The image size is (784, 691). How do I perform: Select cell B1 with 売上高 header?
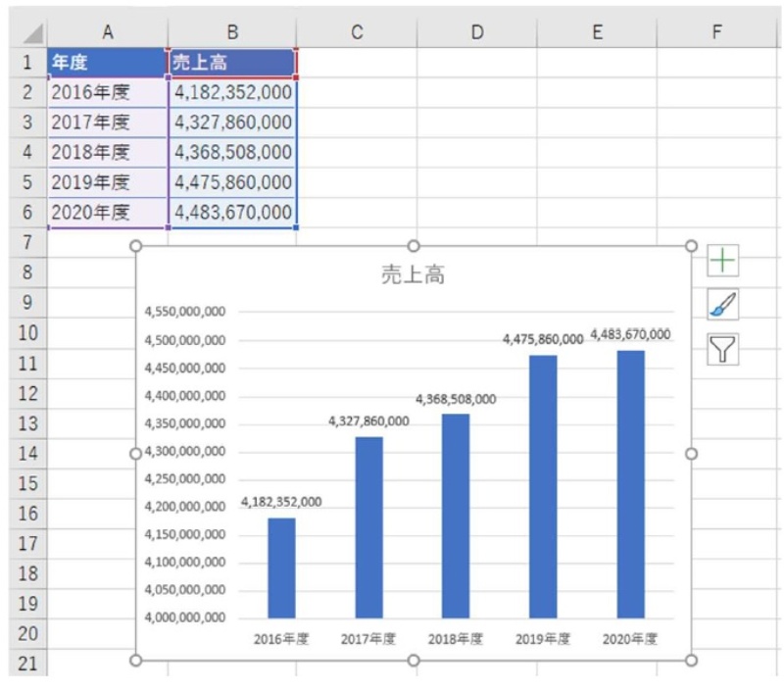[232, 63]
